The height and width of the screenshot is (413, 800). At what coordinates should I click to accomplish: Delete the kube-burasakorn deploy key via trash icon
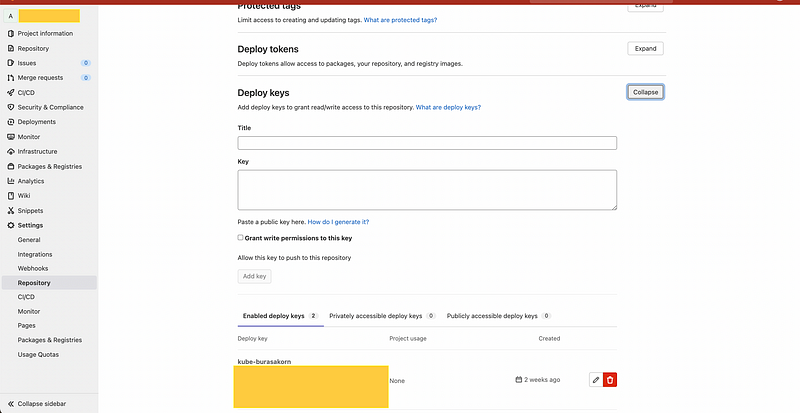point(610,380)
